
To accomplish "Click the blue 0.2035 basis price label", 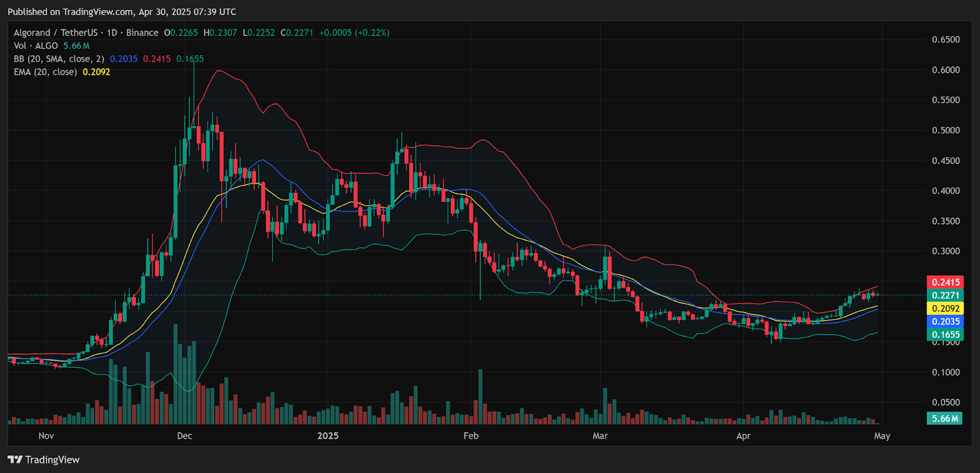I will coord(945,321).
